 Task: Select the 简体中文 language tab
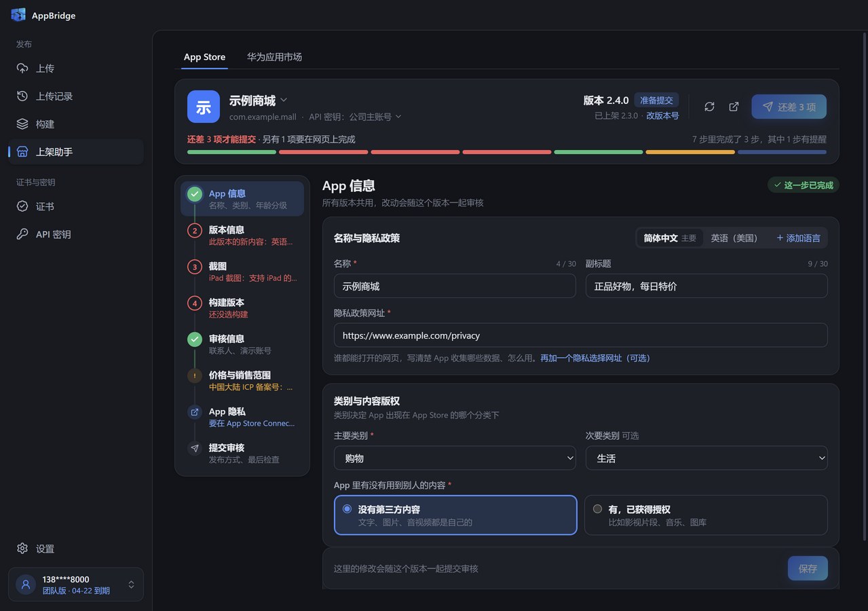click(670, 238)
